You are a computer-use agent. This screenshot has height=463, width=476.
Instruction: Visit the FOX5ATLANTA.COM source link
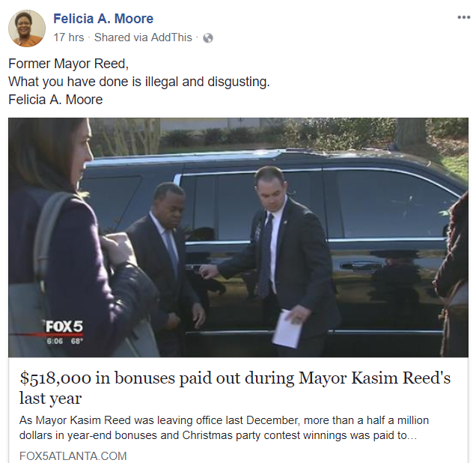click(73, 456)
